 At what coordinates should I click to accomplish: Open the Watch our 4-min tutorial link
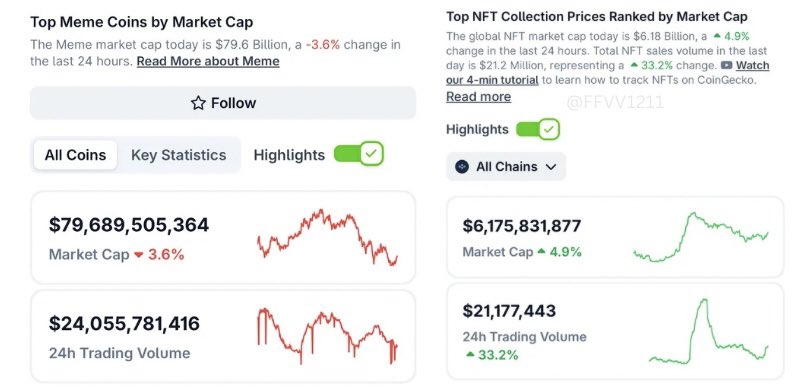(608, 72)
